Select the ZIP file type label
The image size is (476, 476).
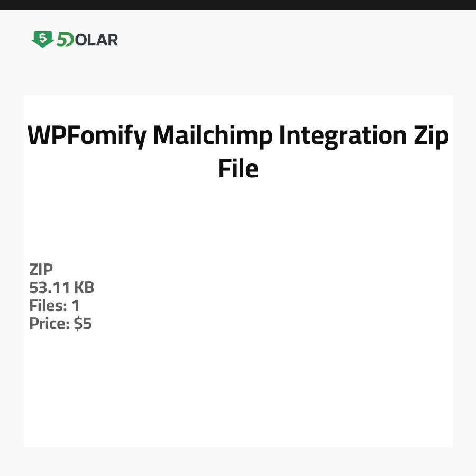tap(41, 270)
